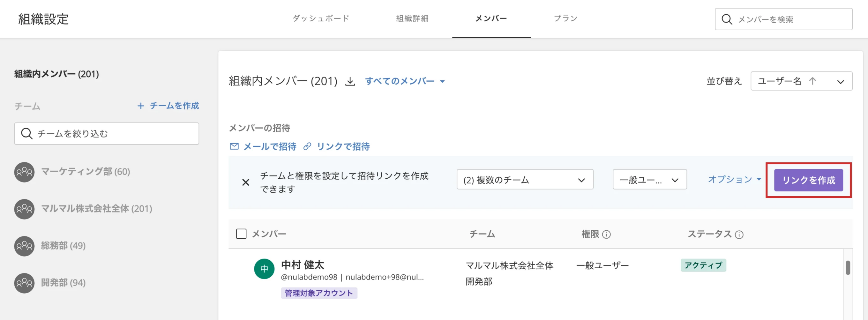
Task: Click the chain link icon for link invite
Action: tap(307, 146)
